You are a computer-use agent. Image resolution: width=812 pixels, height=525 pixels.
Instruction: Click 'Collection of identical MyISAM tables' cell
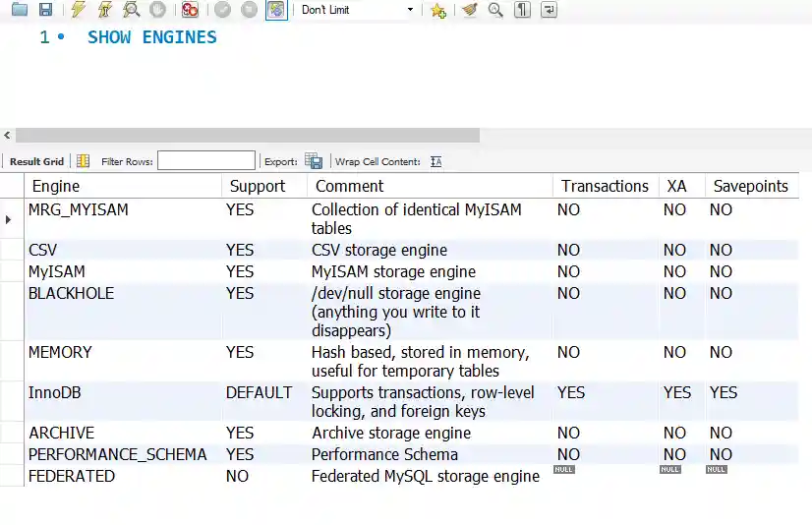pyautogui.click(x=430, y=219)
